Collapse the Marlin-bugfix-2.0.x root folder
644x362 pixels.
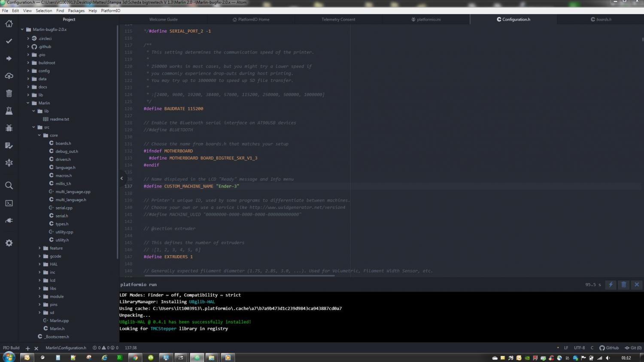pyautogui.click(x=22, y=30)
